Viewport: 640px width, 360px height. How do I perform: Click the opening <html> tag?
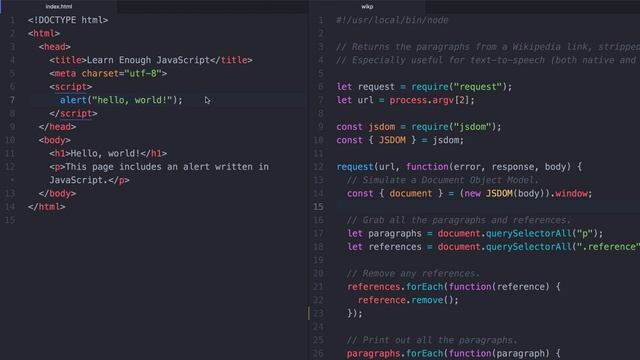(44, 33)
